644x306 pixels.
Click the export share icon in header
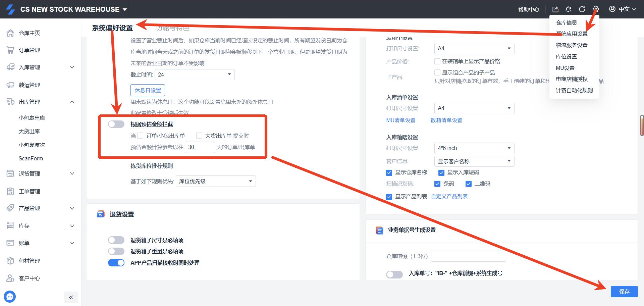click(555, 9)
